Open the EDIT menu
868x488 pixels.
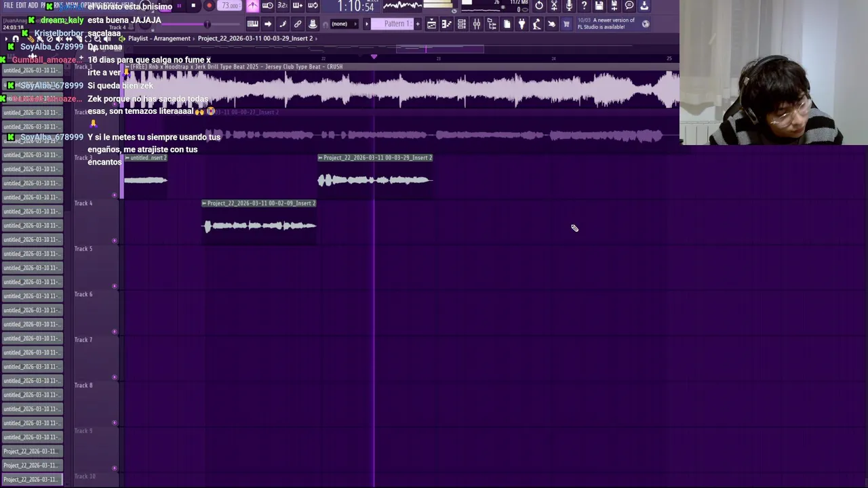[x=21, y=5]
